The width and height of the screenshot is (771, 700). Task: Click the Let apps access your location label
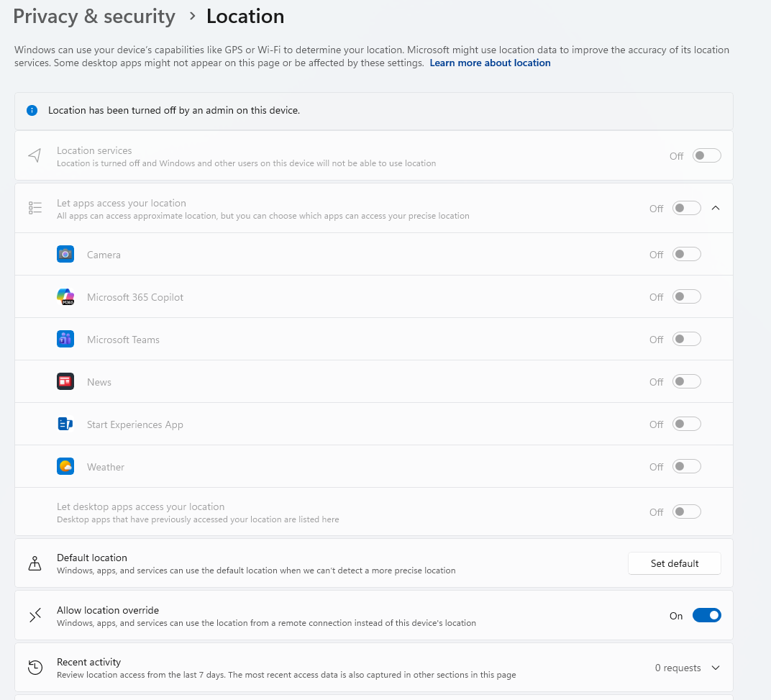[121, 203]
